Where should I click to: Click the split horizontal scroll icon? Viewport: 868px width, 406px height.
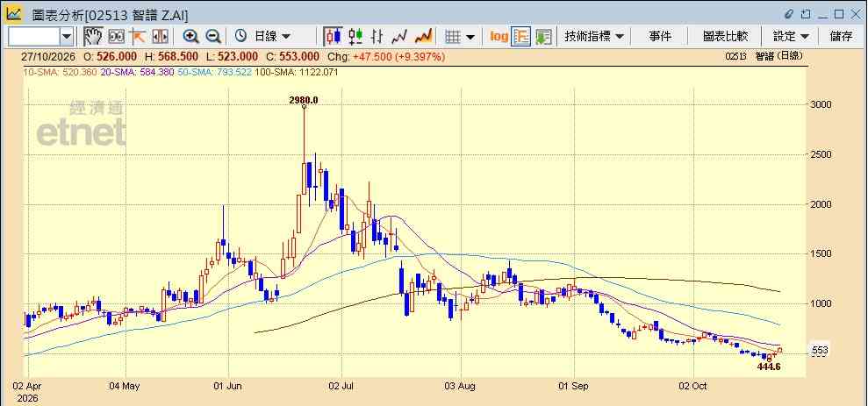(x=160, y=37)
